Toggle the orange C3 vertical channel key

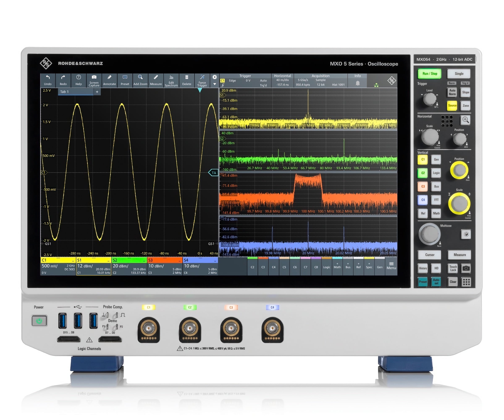point(423,186)
